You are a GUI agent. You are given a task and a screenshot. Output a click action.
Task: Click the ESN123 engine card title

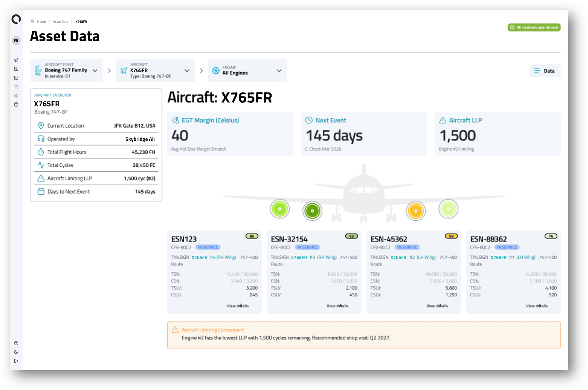point(184,239)
